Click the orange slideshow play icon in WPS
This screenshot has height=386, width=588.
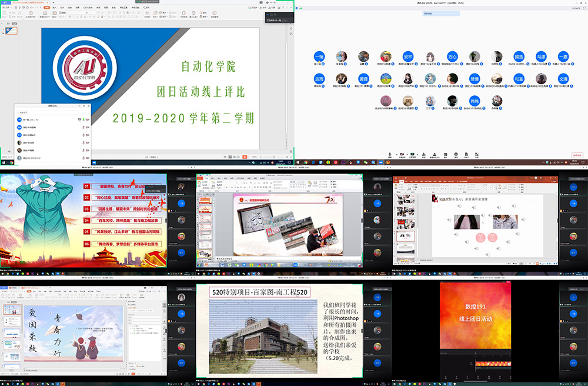(x=245, y=157)
